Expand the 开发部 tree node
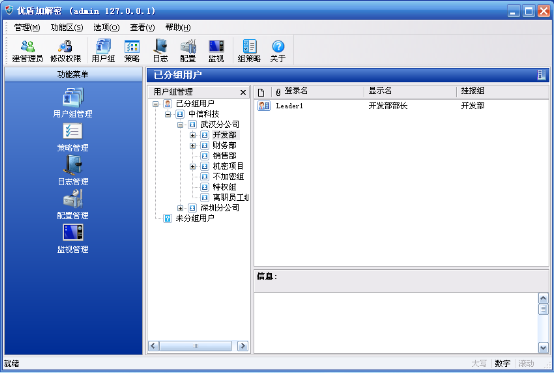 [x=193, y=135]
